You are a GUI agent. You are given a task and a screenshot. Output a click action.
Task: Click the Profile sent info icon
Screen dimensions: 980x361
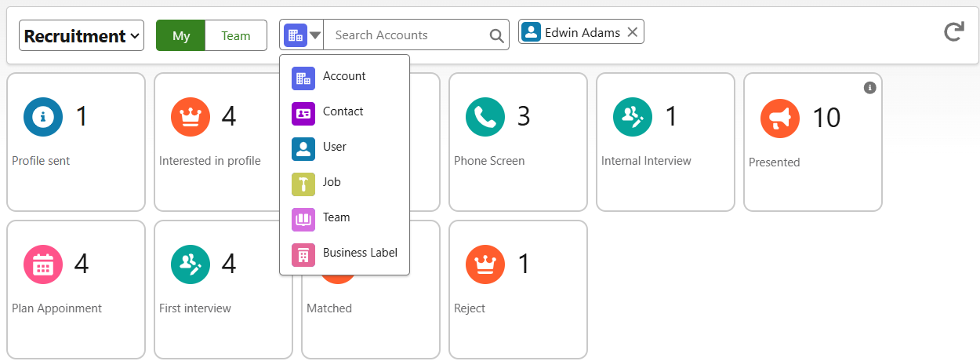tap(43, 117)
